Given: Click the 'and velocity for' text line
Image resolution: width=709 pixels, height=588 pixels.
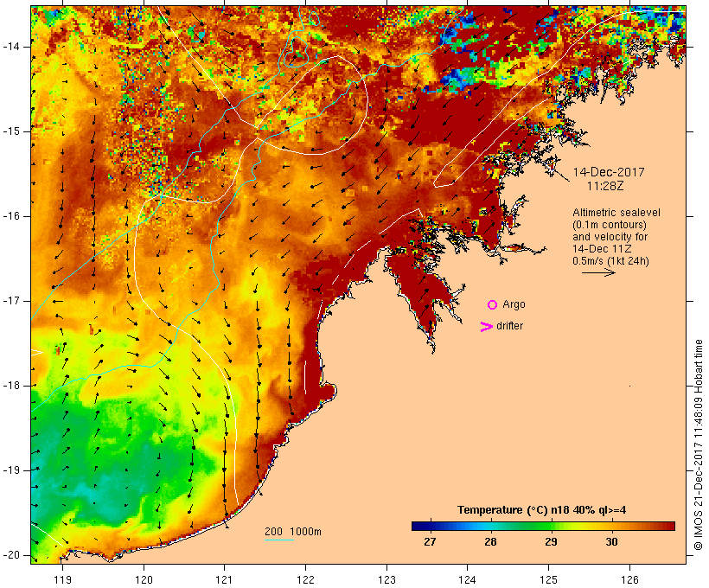Looking at the screenshot, I should click(x=610, y=237).
